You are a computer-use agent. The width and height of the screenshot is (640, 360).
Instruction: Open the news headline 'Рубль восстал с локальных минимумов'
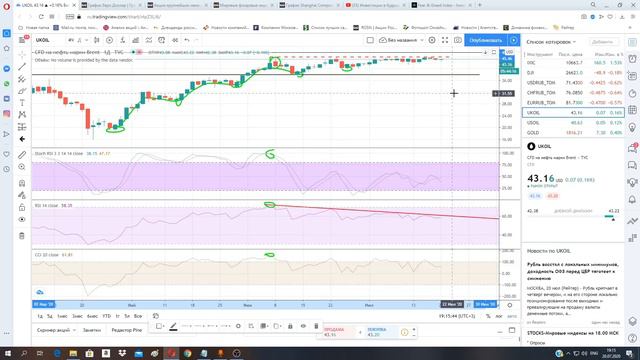[x=573, y=271]
